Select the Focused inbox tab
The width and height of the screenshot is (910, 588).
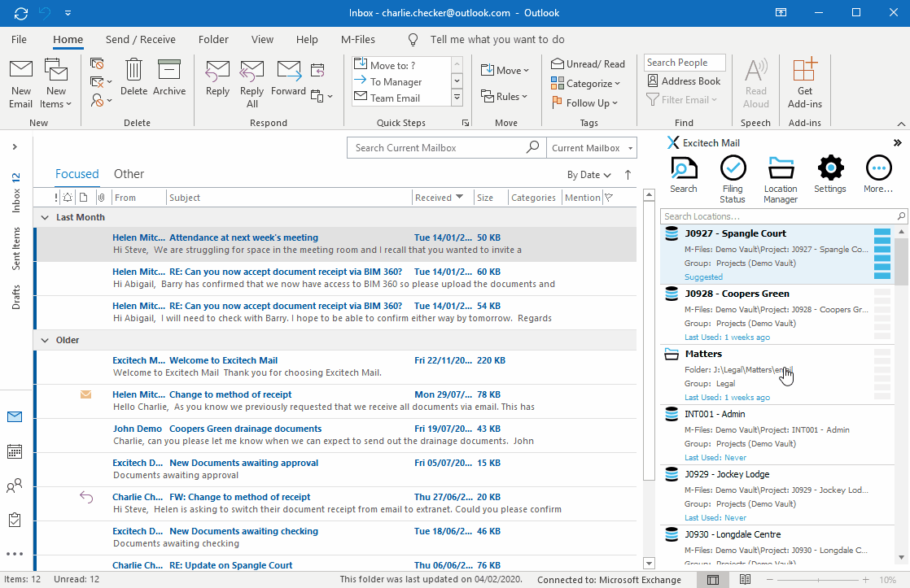[x=77, y=174]
